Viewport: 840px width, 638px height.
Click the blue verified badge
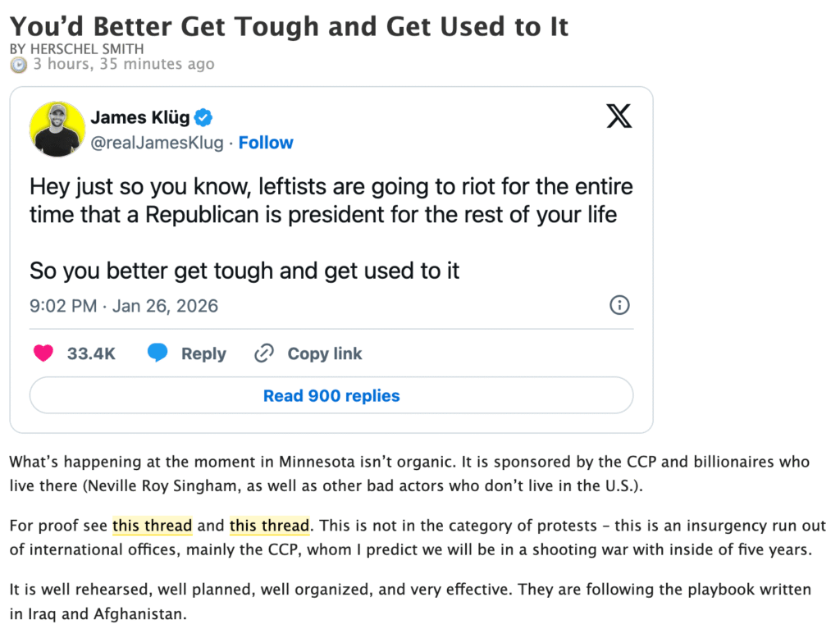(x=204, y=117)
